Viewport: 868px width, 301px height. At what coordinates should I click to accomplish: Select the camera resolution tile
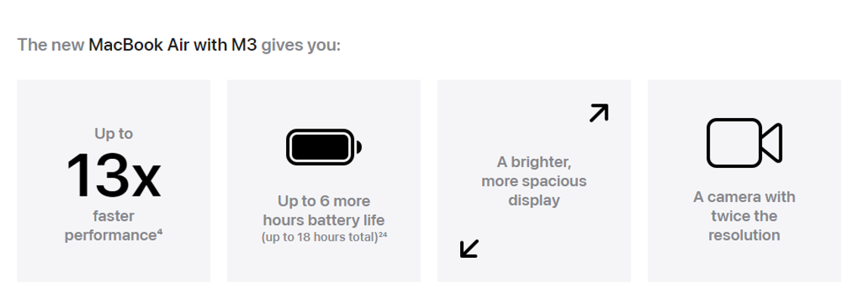click(x=745, y=181)
